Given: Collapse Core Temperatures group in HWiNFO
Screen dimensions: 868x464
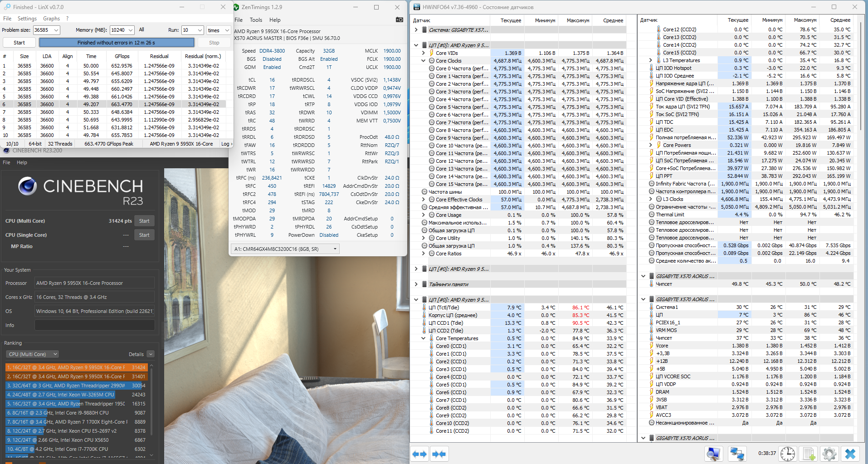Looking at the screenshot, I should tap(423, 338).
